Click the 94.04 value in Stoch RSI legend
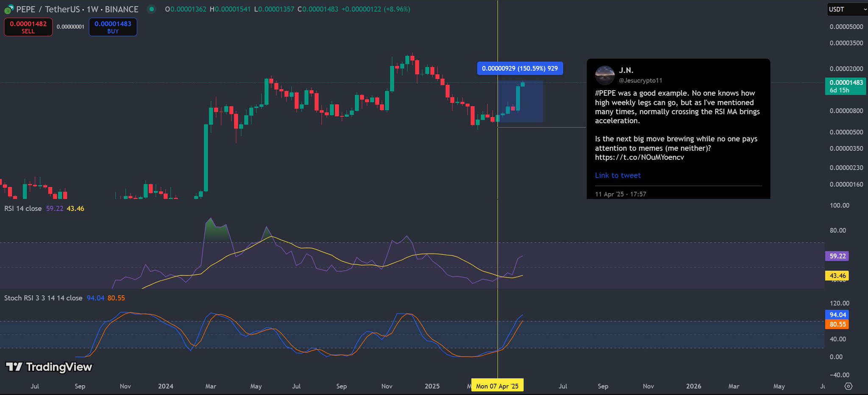The width and height of the screenshot is (868, 395). coord(95,298)
